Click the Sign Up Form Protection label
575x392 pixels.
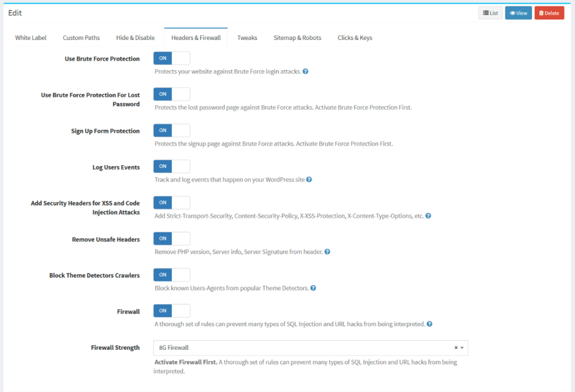(105, 131)
